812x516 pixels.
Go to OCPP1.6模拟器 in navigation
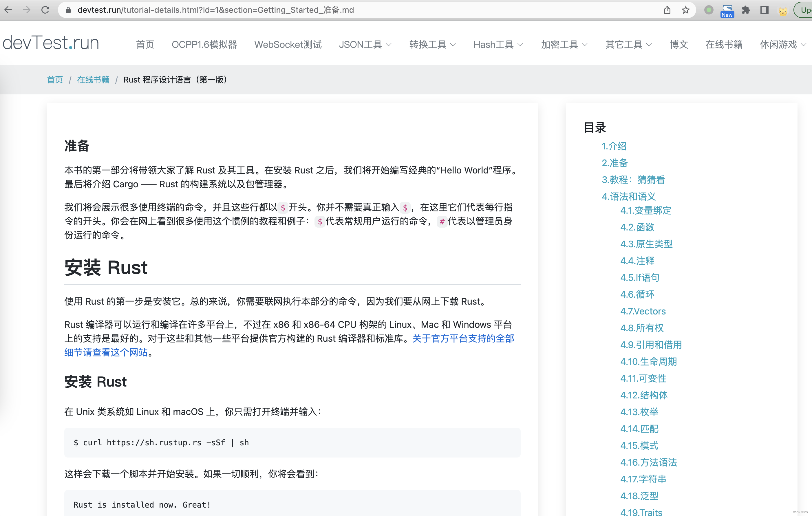(x=204, y=45)
